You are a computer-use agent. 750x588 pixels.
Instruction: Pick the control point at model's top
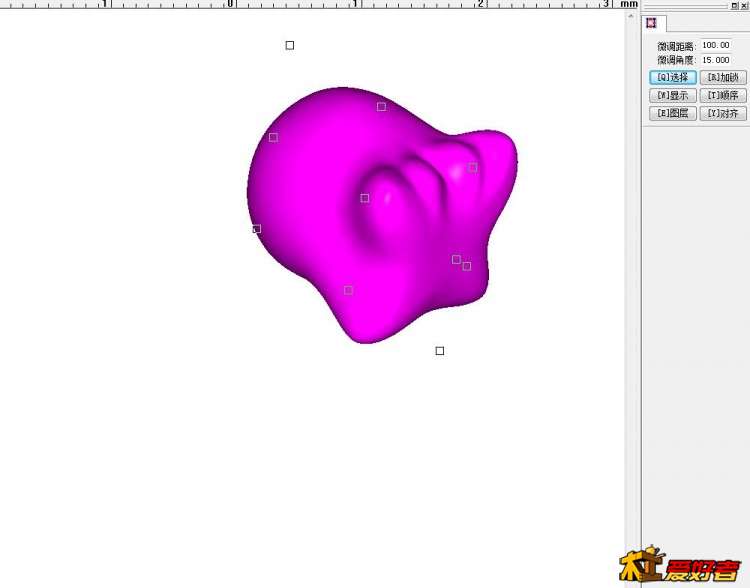pyautogui.click(x=381, y=106)
